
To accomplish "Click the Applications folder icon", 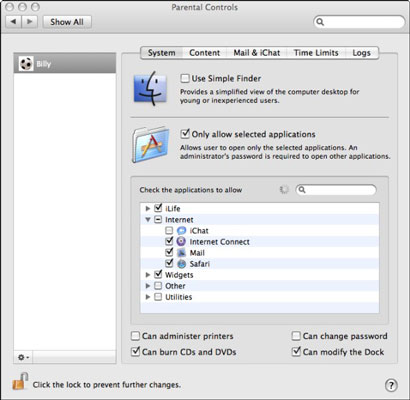I will pyautogui.click(x=151, y=144).
